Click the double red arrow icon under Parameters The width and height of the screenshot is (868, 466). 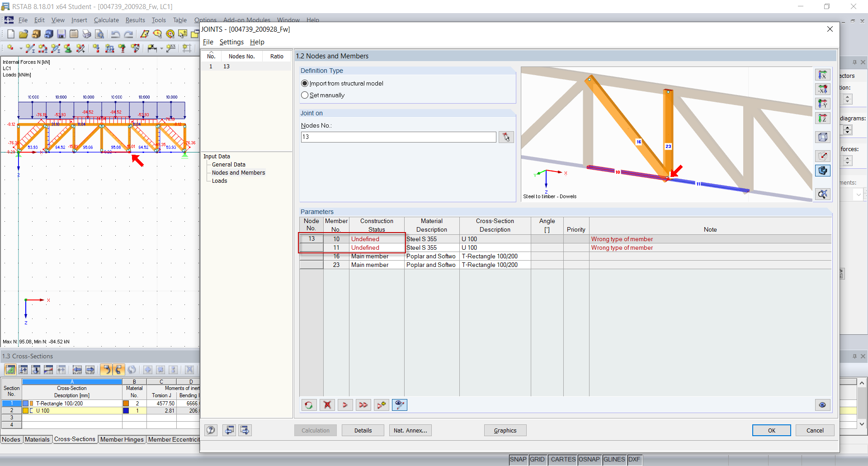coord(363,405)
